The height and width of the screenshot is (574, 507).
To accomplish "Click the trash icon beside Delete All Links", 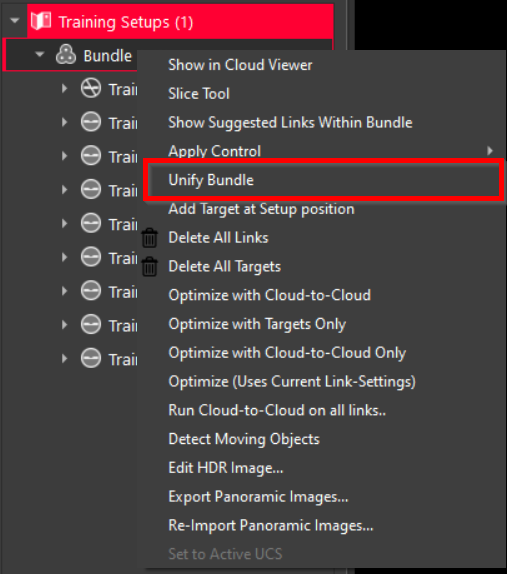I will (150, 238).
